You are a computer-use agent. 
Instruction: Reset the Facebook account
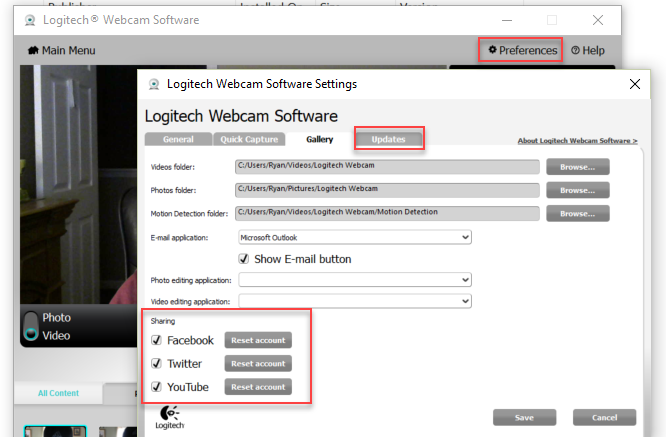tap(258, 340)
